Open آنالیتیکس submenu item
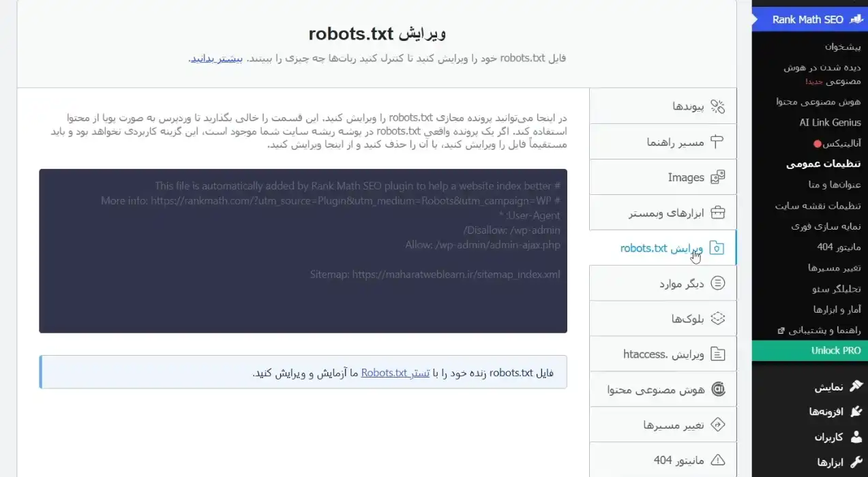Image resolution: width=868 pixels, height=477 pixels. [841, 144]
